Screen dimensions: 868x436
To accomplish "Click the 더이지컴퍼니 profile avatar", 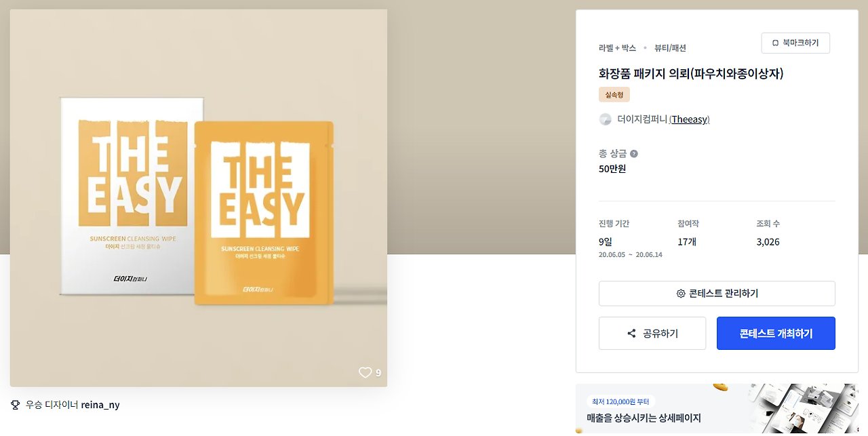I will click(x=606, y=119).
